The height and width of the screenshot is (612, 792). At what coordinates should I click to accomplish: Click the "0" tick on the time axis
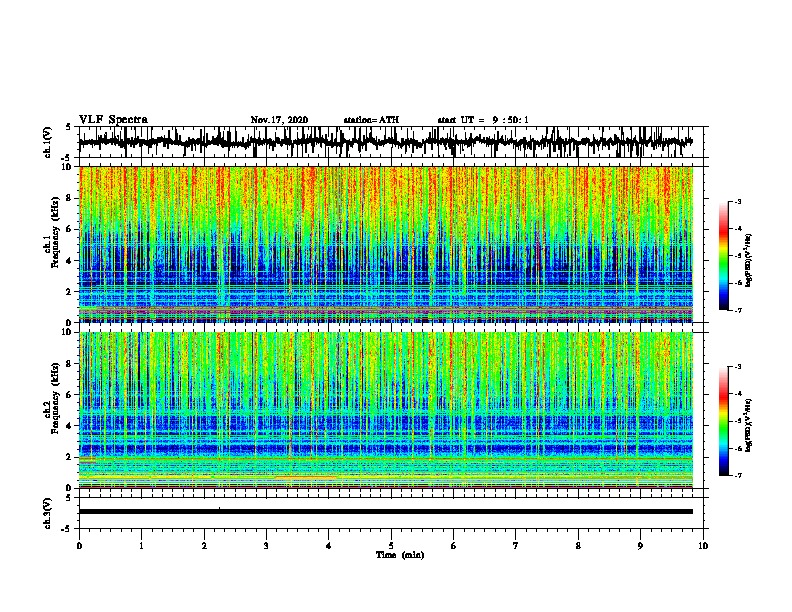tap(79, 546)
